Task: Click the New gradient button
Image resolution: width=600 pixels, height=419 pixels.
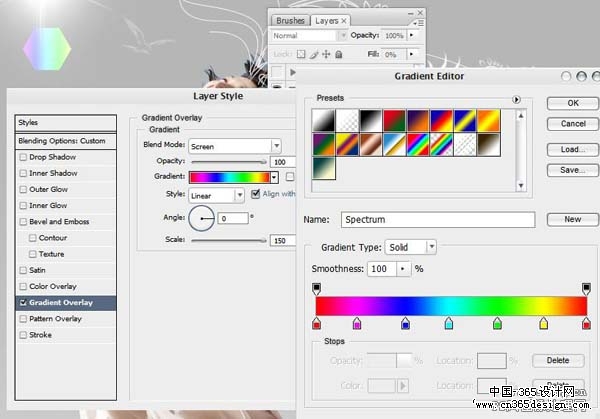Action: coord(572,219)
